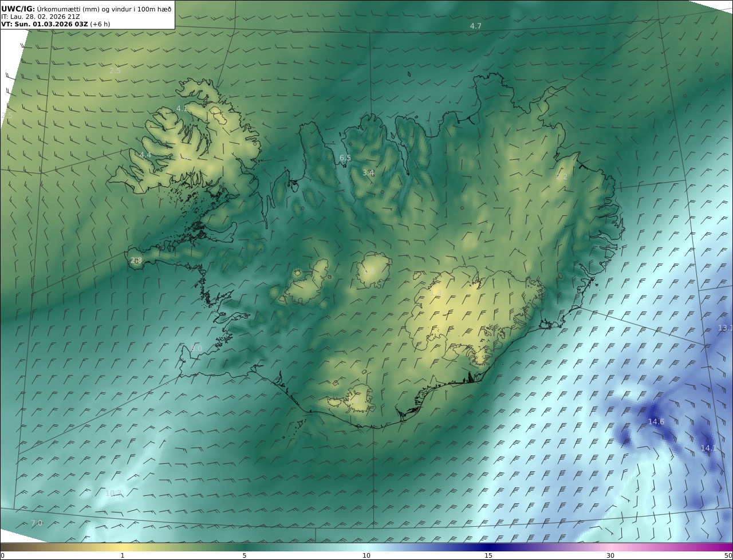Click the brown left end of the colorbar
733x560 pixels.
(11, 547)
